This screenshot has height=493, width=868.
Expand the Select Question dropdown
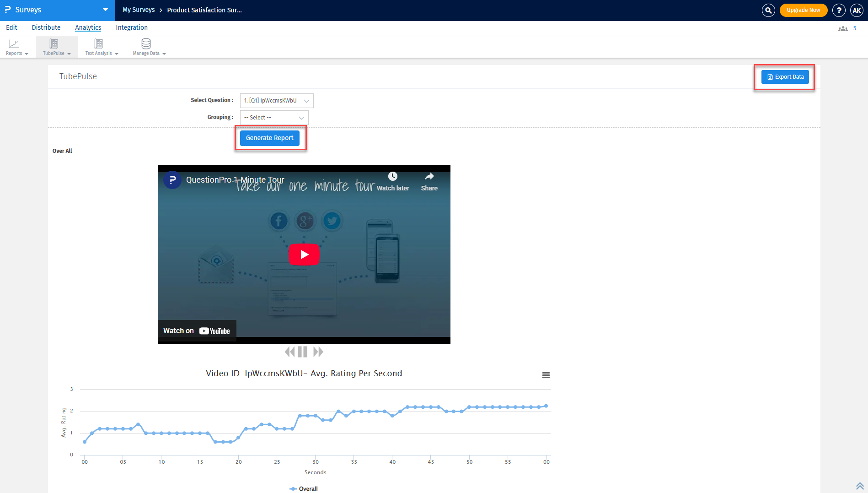point(277,101)
